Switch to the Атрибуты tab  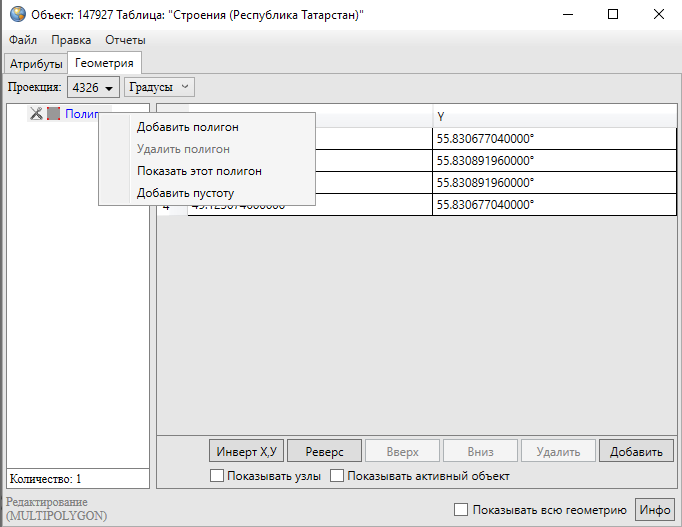[x=36, y=63]
